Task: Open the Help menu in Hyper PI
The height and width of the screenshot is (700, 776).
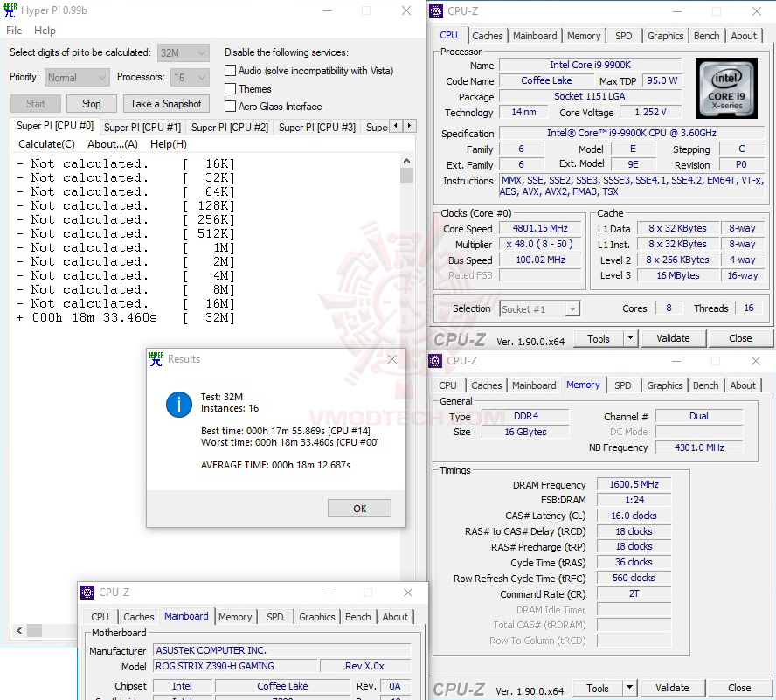Action: click(x=45, y=31)
